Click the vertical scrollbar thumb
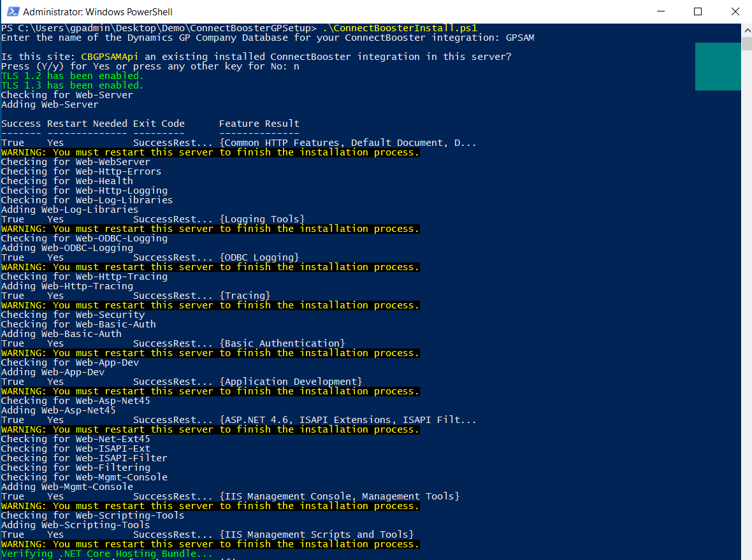The width and height of the screenshot is (752, 560). tap(746, 43)
